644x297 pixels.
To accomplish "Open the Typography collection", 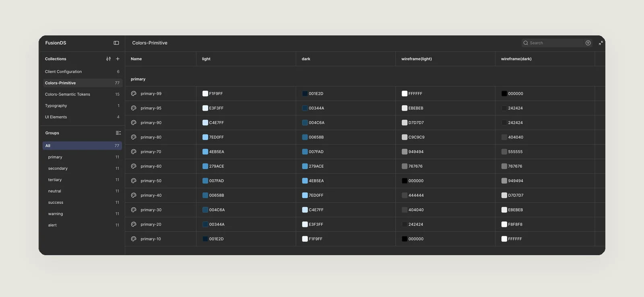I will (x=82, y=105).
